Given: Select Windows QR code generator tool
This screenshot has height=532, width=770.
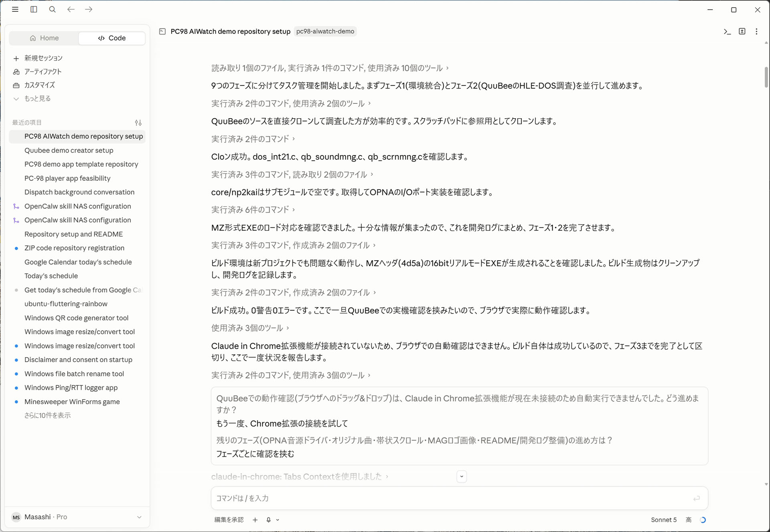Looking at the screenshot, I should coord(77,318).
